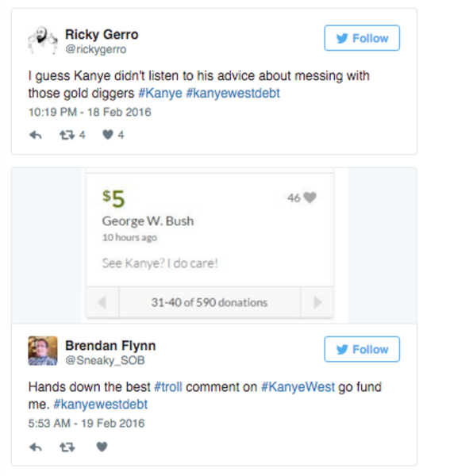Like Ricky Gerro's tweet
Viewport: 450px width, 476px height.
pos(107,135)
